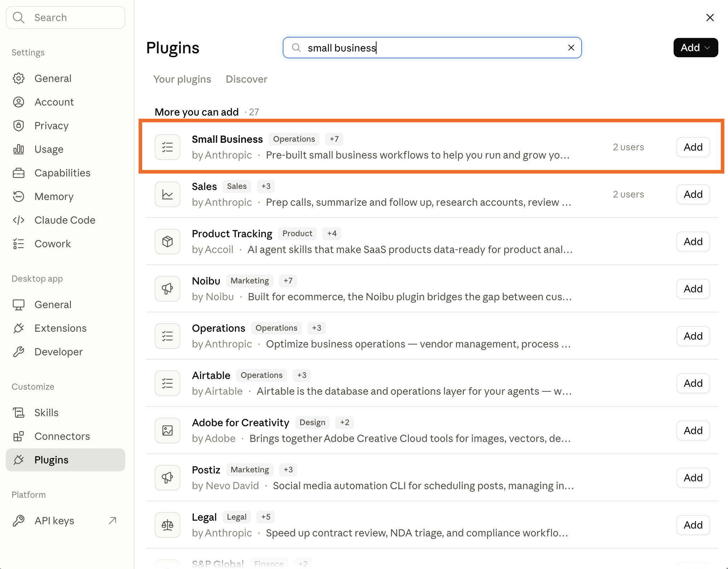Screen dimensions: 728x569
Task: Add the Product Tracking plugin
Action: click(x=693, y=242)
